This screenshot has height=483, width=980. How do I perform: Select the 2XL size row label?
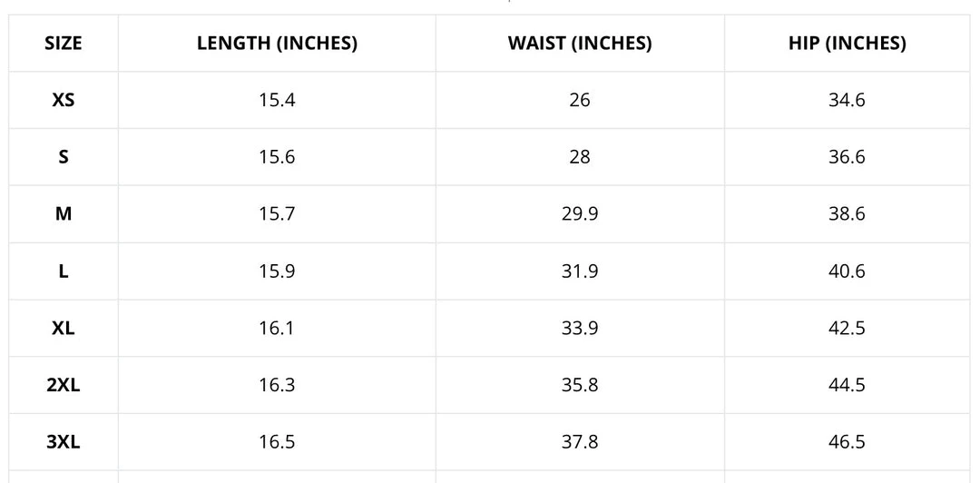64,385
